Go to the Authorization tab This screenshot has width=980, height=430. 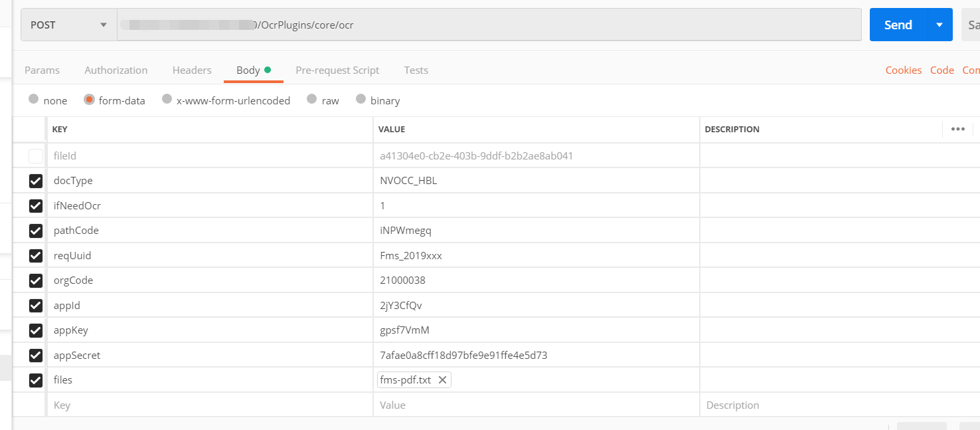[x=116, y=70]
